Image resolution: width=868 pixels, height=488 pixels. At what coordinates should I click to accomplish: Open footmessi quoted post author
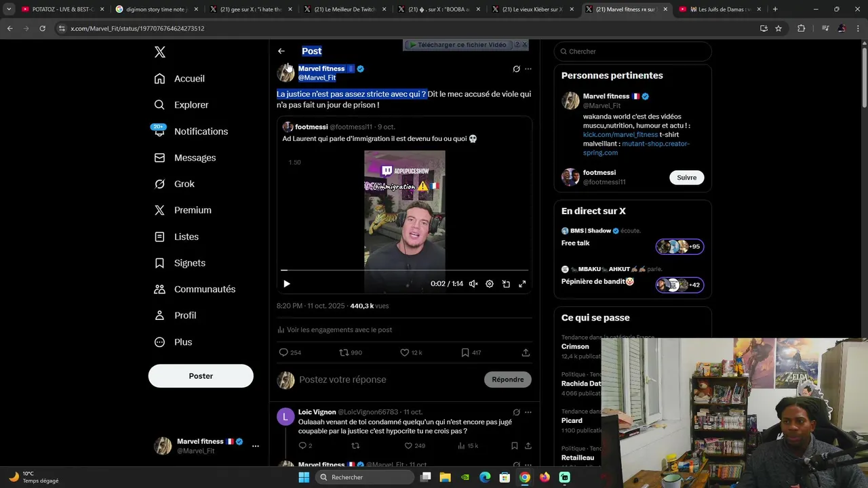(x=311, y=127)
